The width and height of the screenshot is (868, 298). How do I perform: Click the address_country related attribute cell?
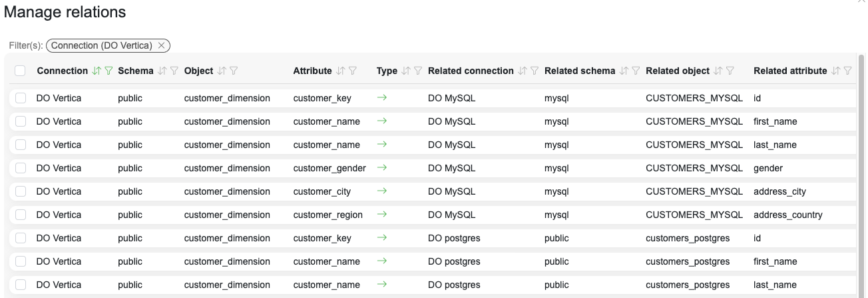coord(787,215)
